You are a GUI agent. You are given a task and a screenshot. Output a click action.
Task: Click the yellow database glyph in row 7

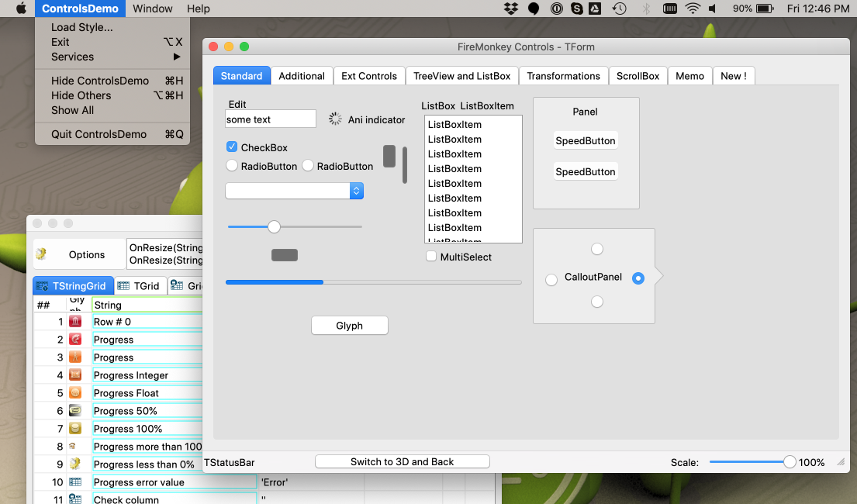[75, 428]
